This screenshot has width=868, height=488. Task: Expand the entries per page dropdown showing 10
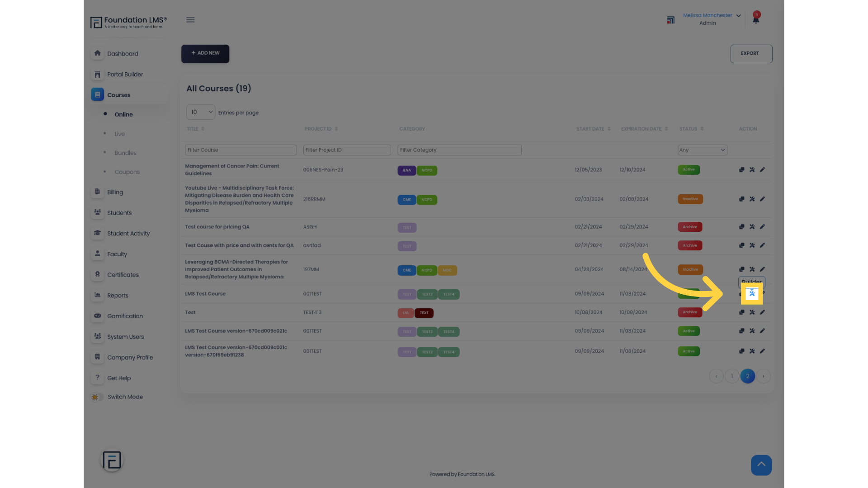(x=200, y=112)
